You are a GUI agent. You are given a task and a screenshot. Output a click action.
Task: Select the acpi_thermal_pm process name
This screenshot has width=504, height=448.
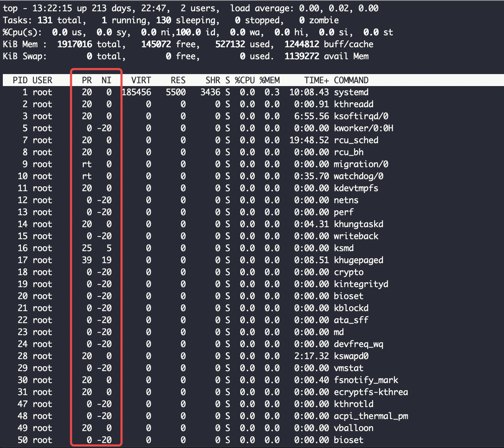pyautogui.click(x=371, y=416)
